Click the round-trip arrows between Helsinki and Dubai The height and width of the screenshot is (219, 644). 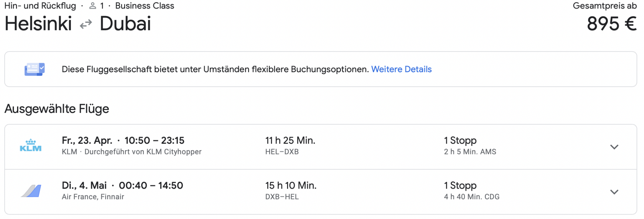pos(86,24)
